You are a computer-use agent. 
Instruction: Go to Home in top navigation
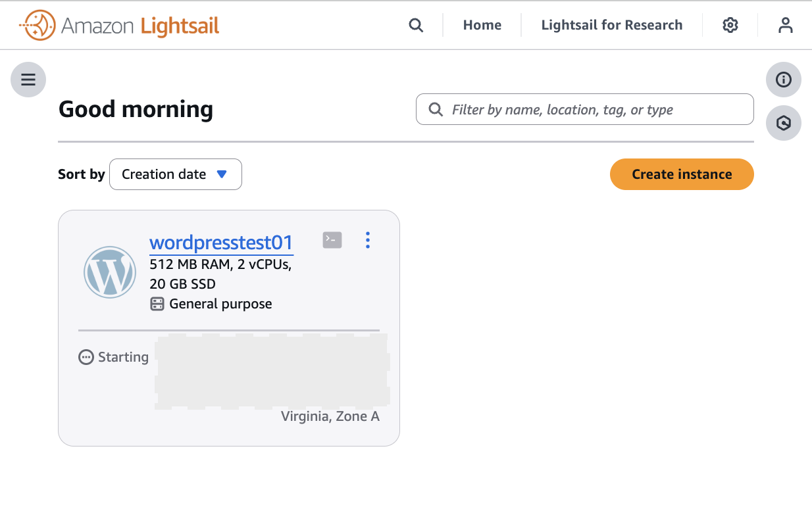click(x=482, y=25)
